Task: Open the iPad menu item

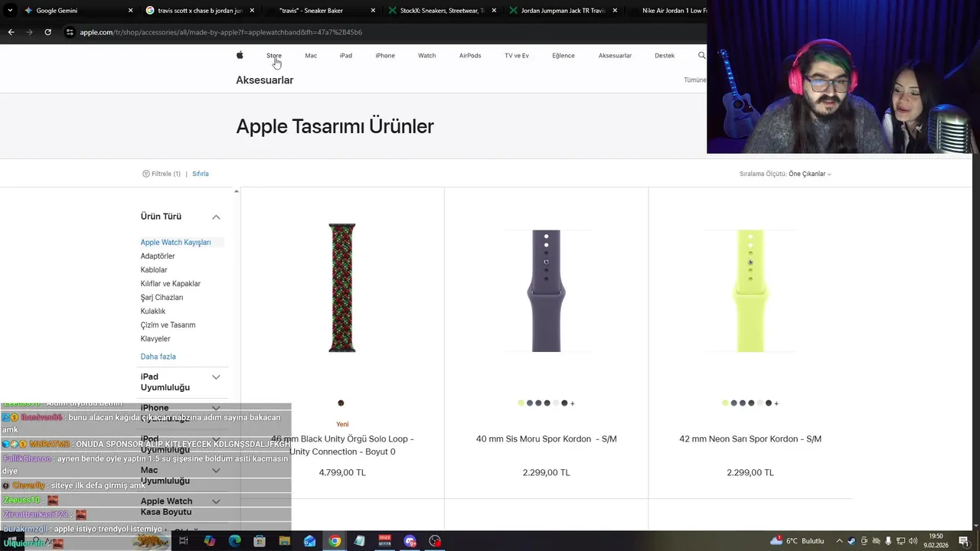Action: [x=346, y=55]
